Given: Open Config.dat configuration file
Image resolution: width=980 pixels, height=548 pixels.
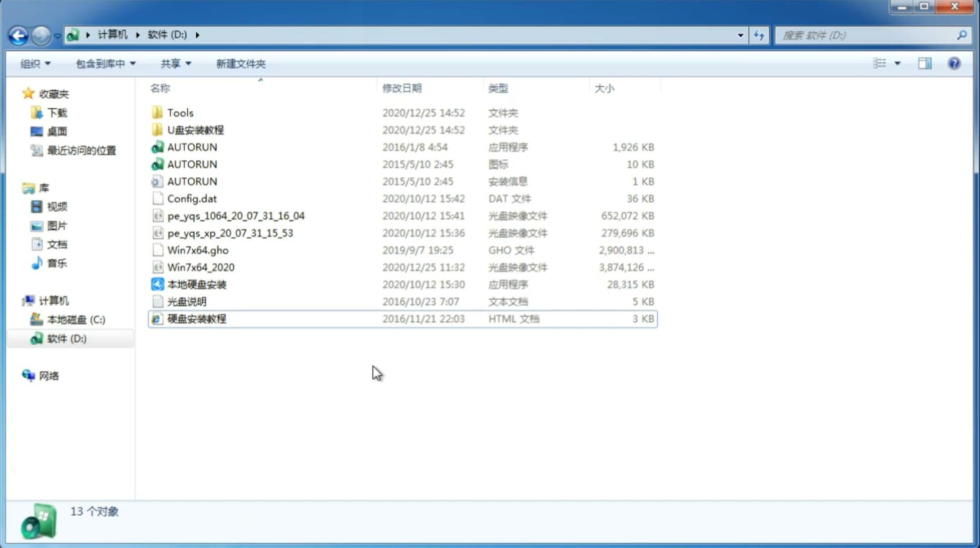Looking at the screenshot, I should (192, 198).
